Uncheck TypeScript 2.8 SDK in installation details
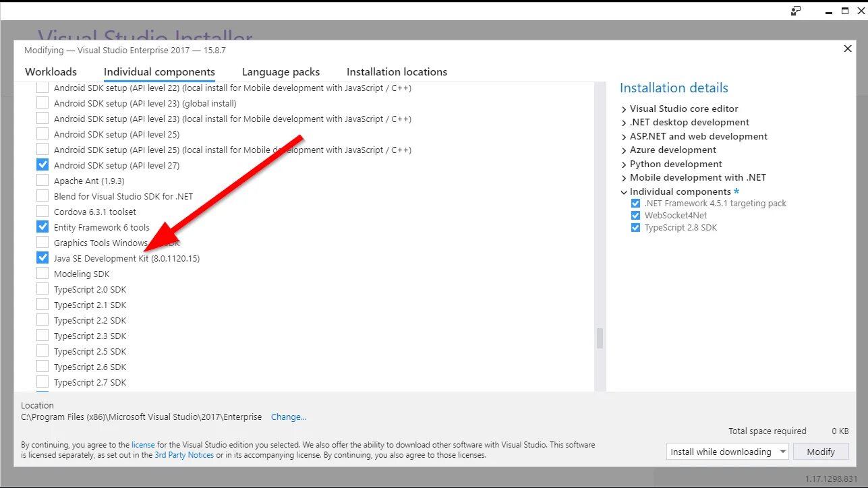The image size is (868, 488). click(635, 228)
